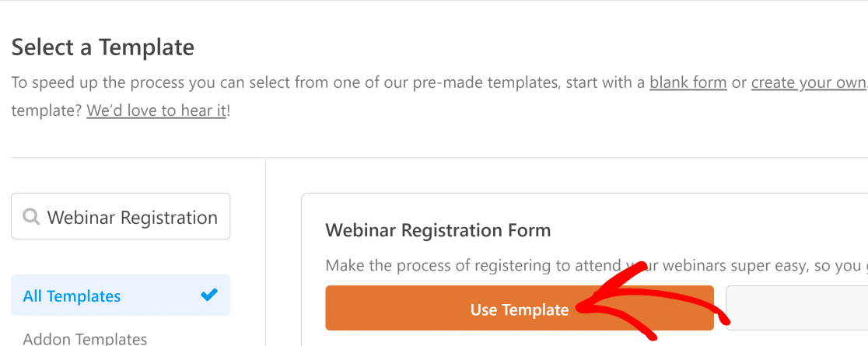Click the Select a Template heading
The width and height of the screenshot is (868, 346).
[x=103, y=47]
